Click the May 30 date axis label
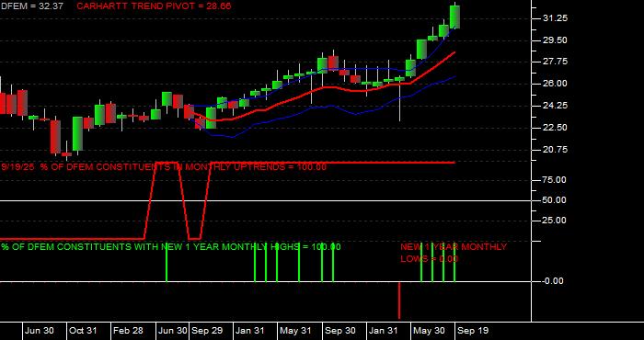The width and height of the screenshot is (644, 340). click(x=429, y=330)
